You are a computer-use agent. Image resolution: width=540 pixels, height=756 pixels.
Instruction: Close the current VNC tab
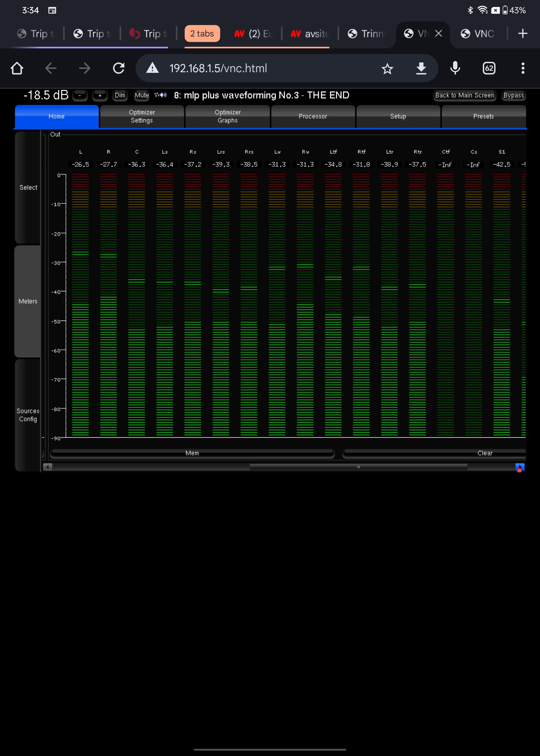439,33
